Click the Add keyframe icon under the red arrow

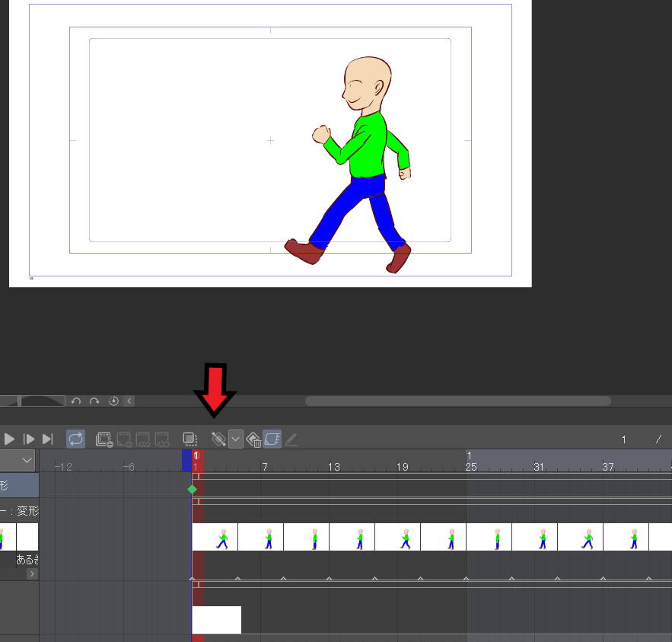click(218, 439)
